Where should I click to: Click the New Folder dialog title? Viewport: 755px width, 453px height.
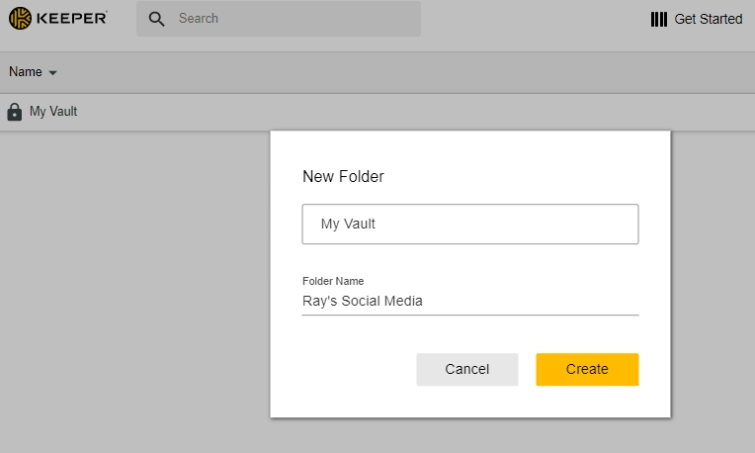click(x=343, y=177)
